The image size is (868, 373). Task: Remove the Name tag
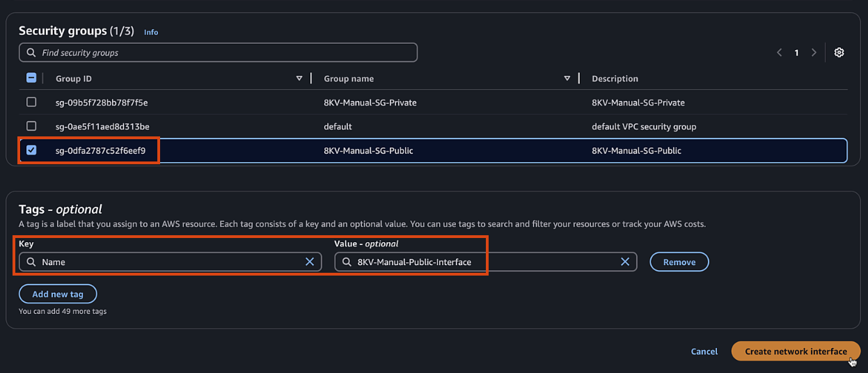click(679, 262)
